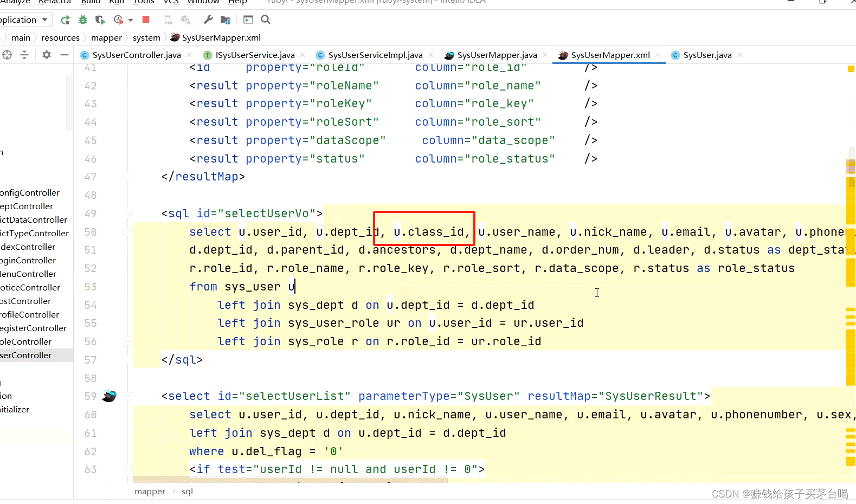Click the 'mapper' breadcrumb in navigation bar
Viewport: 856px width, 504px height.
106,37
